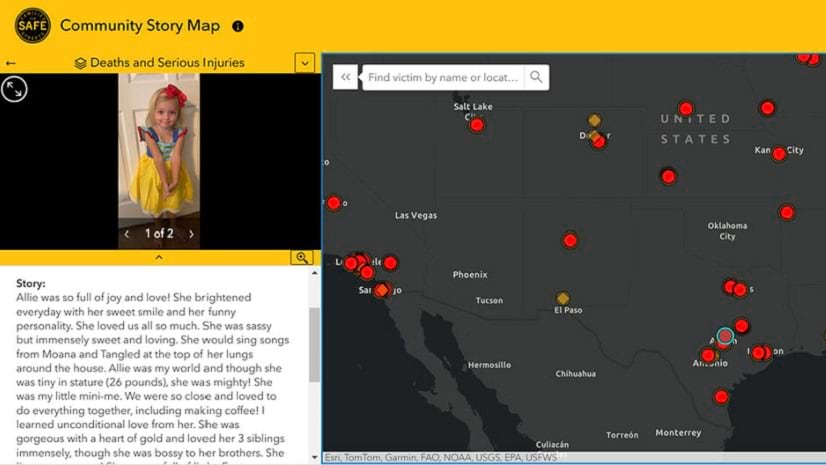Focus the Find victim search field
826x465 pixels.
coord(443,77)
